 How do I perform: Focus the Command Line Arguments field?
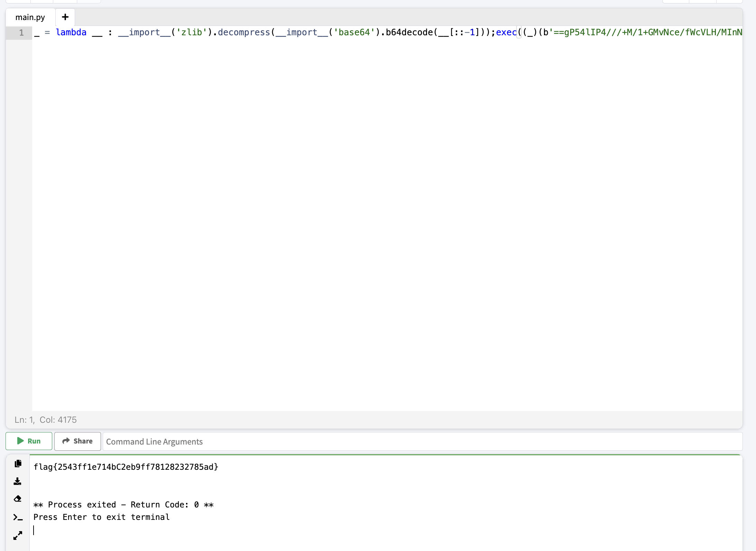(422, 441)
